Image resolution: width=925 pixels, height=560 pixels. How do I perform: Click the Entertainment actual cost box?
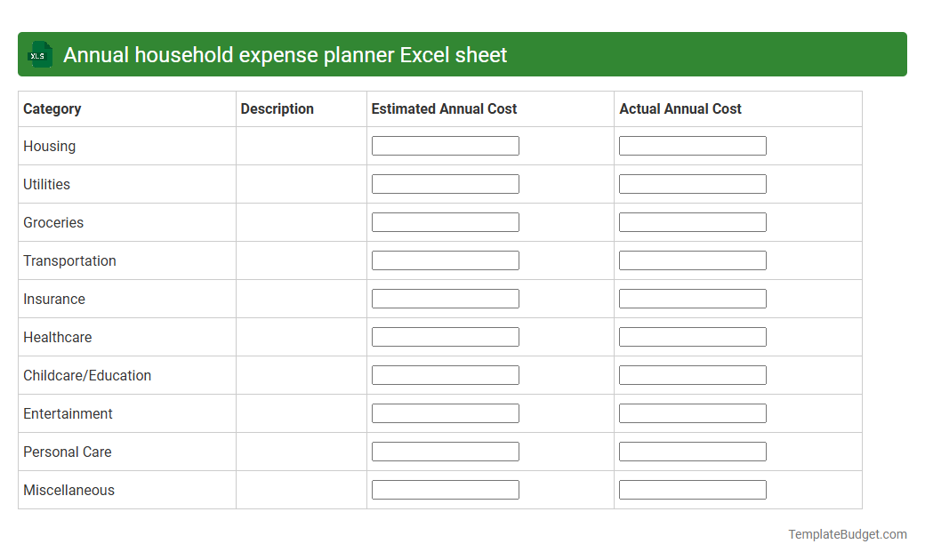point(692,412)
